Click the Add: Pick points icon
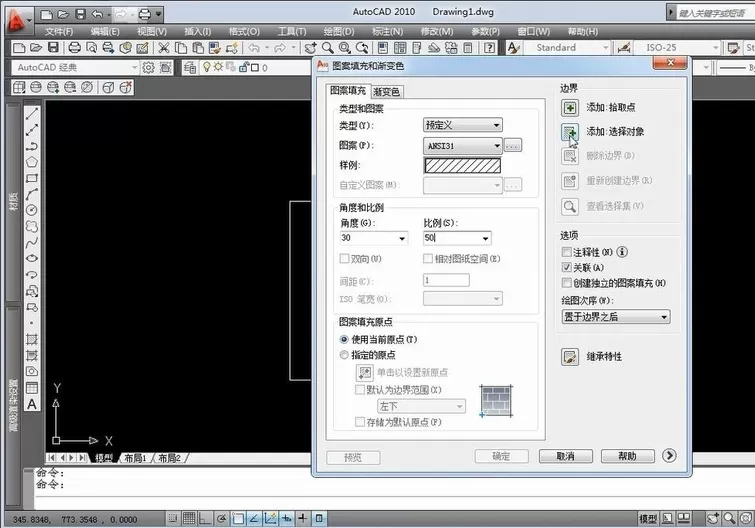Viewport: 755px width, 528px height. click(x=570, y=108)
